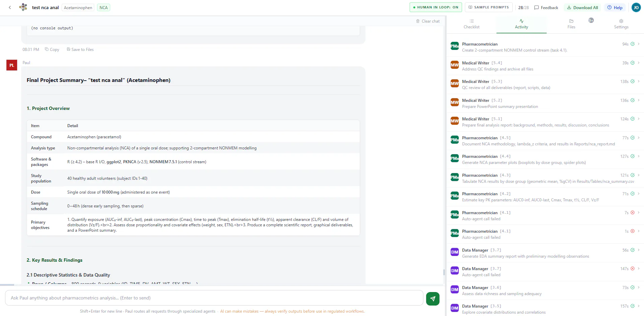The image size is (644, 316).
Task: Expand Medical Writer 5.2 task chevron
Action: click(638, 100)
